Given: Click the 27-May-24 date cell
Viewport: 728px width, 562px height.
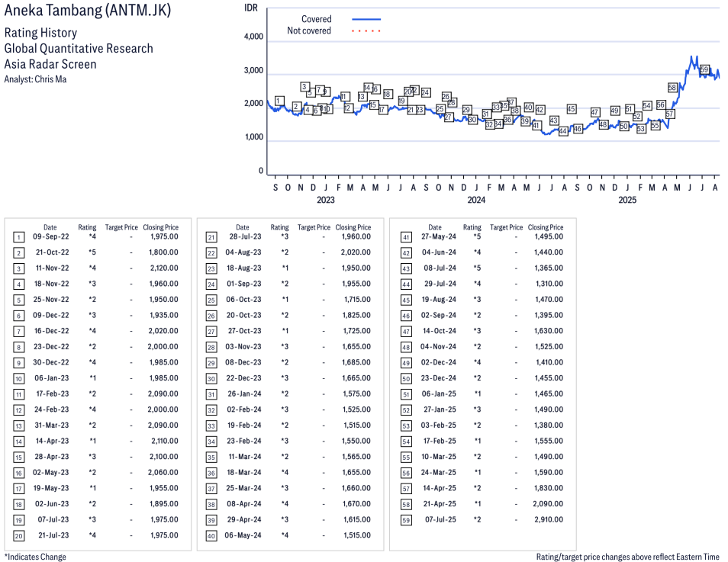Looking at the screenshot, I should (x=439, y=236).
